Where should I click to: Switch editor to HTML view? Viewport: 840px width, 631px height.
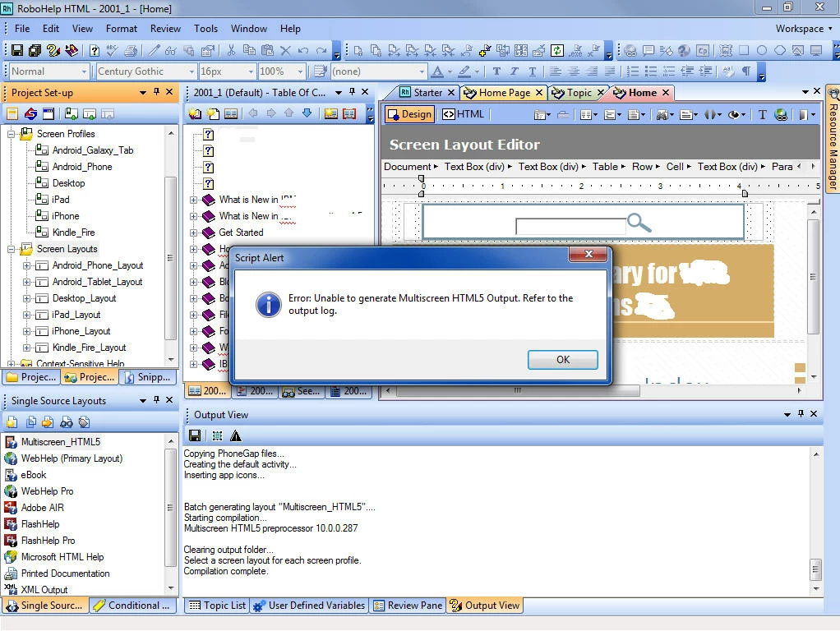point(464,114)
